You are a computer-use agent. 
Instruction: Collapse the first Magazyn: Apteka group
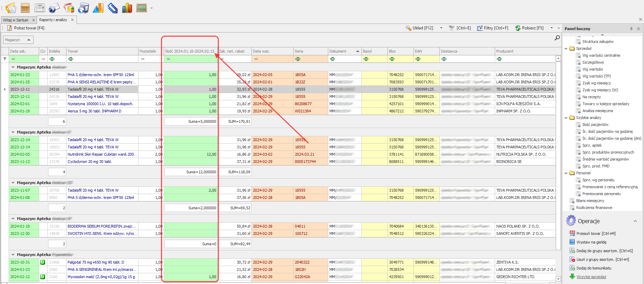(x=13, y=67)
